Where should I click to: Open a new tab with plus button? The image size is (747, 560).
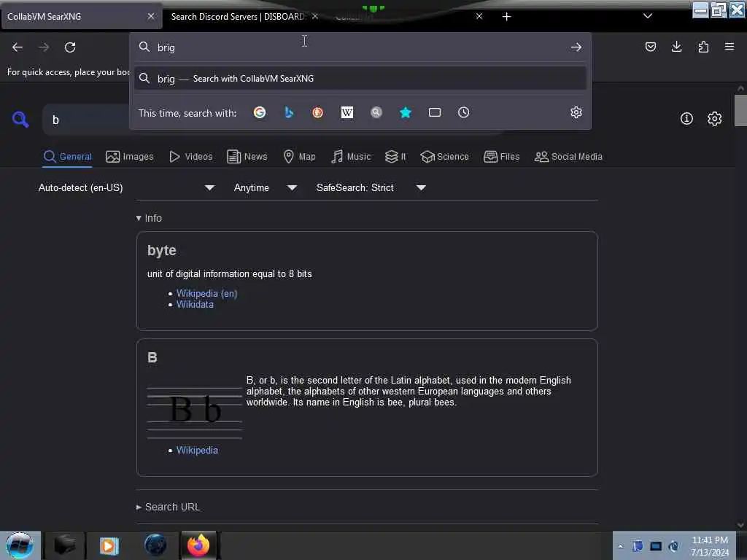click(x=506, y=17)
